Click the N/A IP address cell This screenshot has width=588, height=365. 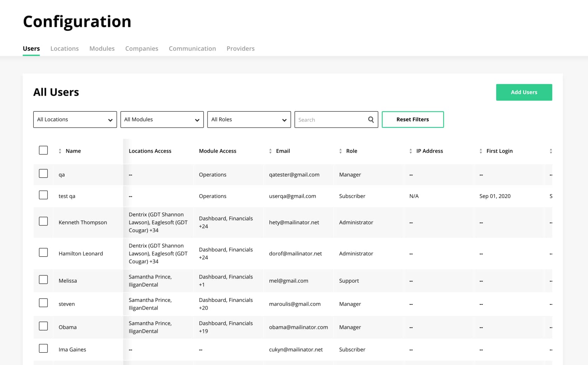(414, 196)
